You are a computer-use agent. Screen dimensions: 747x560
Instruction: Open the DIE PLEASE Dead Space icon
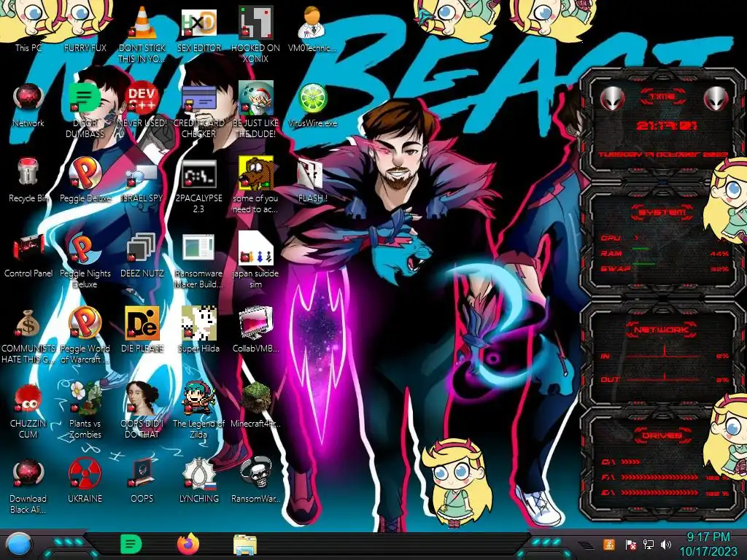142,330
